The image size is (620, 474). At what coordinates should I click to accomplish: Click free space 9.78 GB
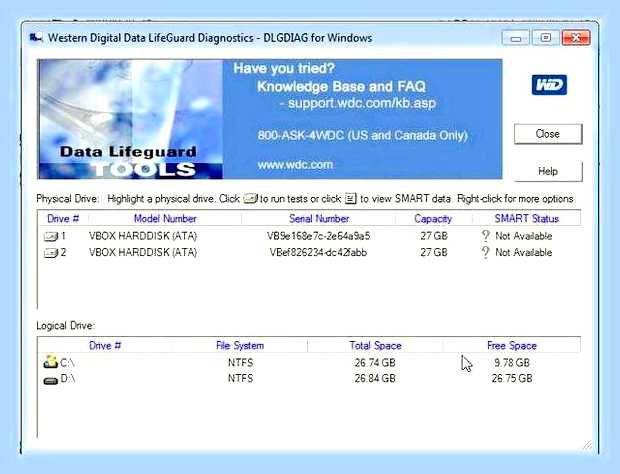(512, 363)
